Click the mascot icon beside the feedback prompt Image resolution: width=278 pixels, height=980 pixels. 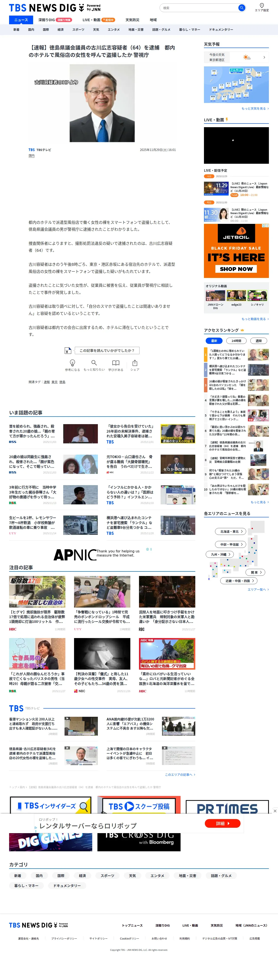click(68, 350)
